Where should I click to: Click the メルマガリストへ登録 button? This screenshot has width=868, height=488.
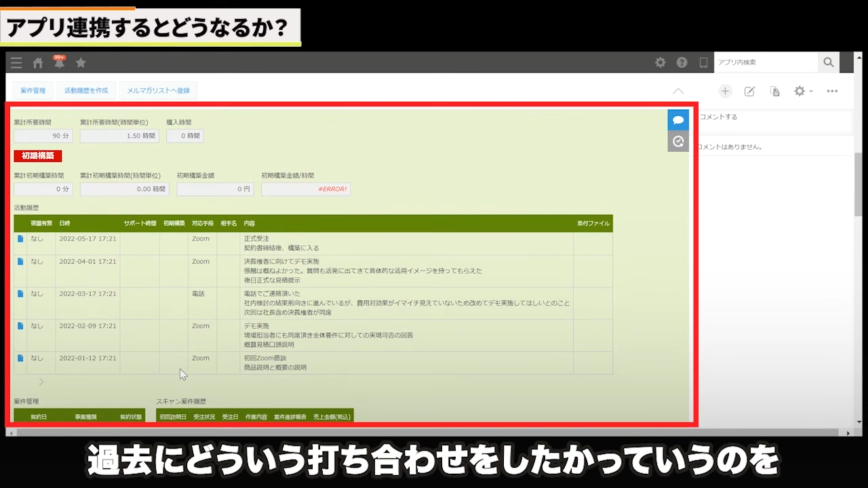pyautogui.click(x=158, y=91)
